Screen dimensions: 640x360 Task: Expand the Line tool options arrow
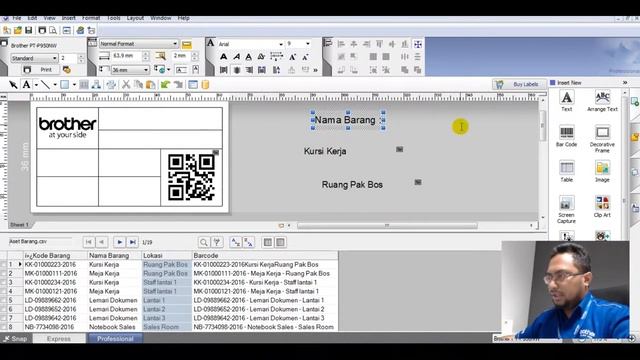[x=55, y=85]
